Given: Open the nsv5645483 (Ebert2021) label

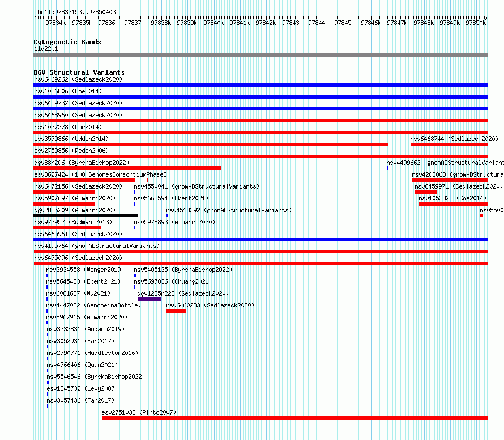Looking at the screenshot, I should click(83, 281).
